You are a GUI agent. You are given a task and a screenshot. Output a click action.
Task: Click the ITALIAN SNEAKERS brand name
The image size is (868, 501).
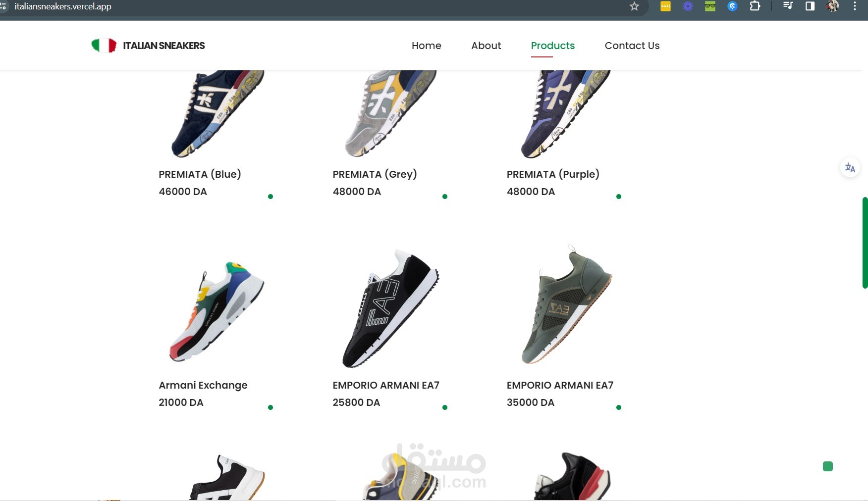pyautogui.click(x=164, y=46)
